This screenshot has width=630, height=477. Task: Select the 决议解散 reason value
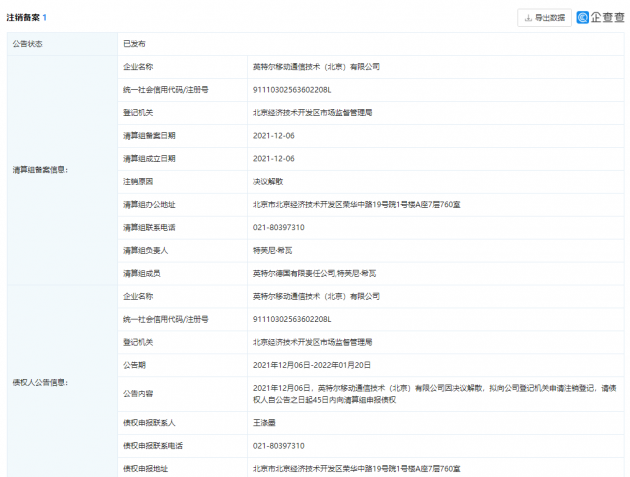[268, 182]
